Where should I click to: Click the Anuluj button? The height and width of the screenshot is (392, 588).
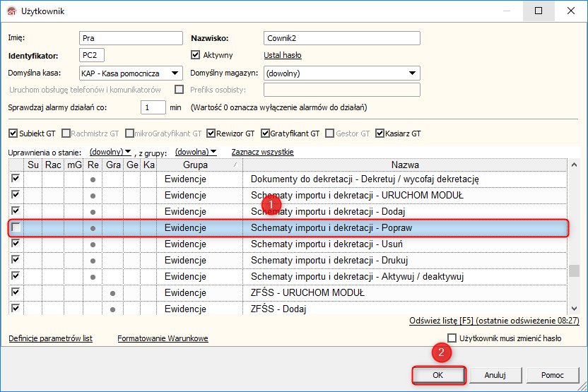click(495, 375)
